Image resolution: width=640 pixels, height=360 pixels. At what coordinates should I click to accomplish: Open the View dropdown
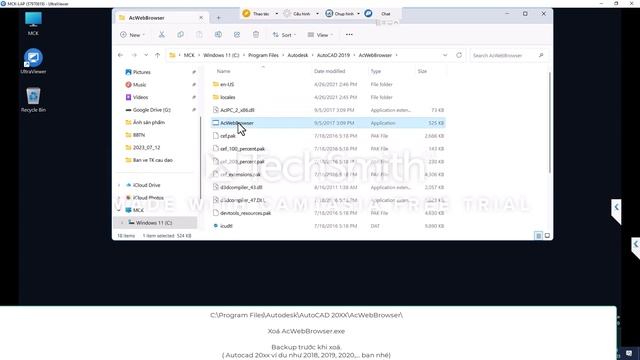coord(320,35)
